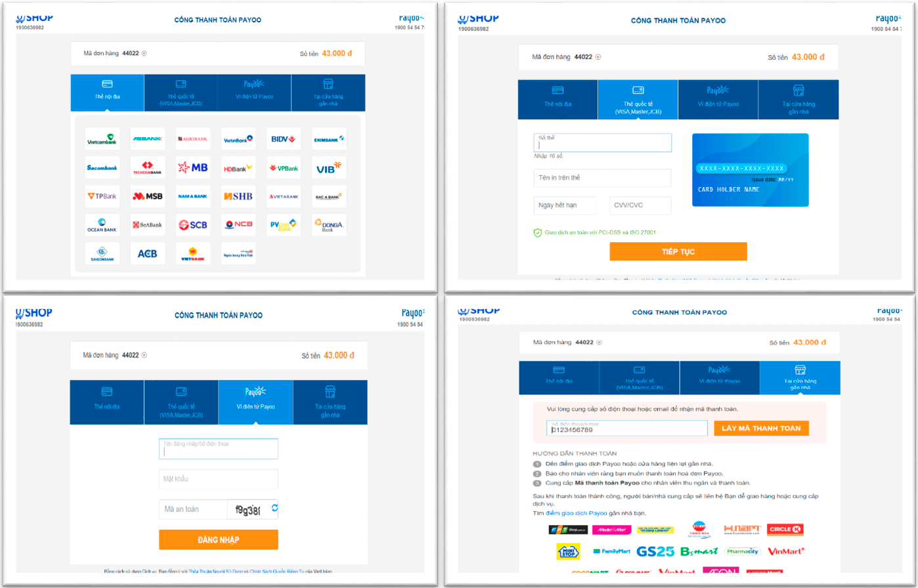918x588 pixels.
Task: Open Ví điện tử Payoo tab in bank-list panel
Action: [x=254, y=92]
